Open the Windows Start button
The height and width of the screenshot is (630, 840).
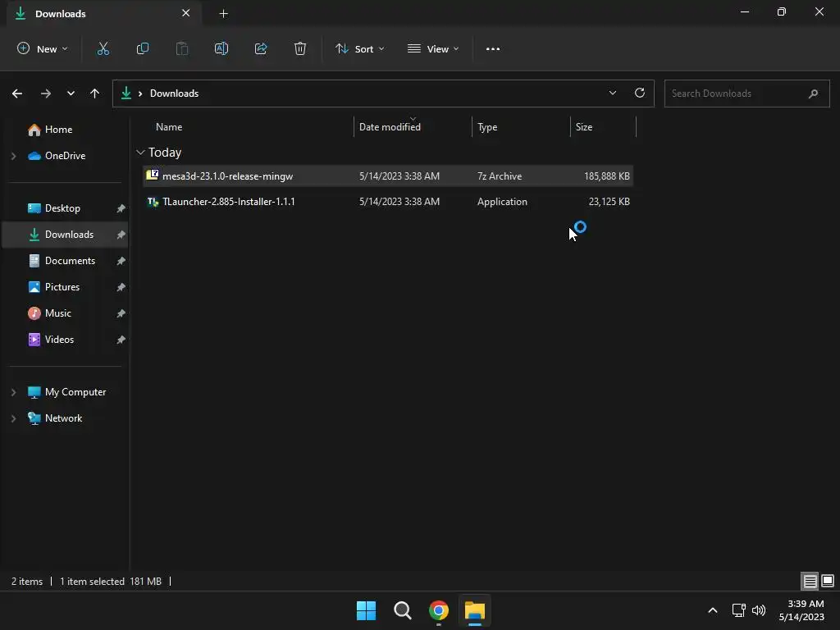click(x=367, y=610)
